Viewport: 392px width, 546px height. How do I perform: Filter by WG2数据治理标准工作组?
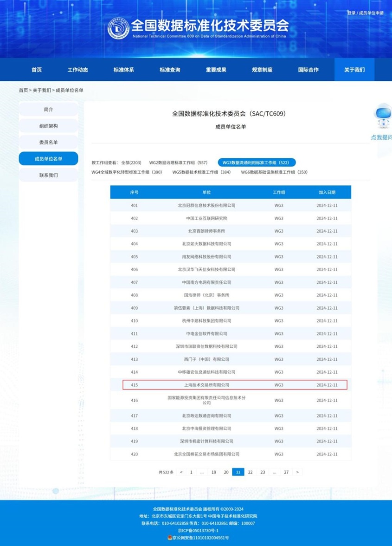click(178, 163)
